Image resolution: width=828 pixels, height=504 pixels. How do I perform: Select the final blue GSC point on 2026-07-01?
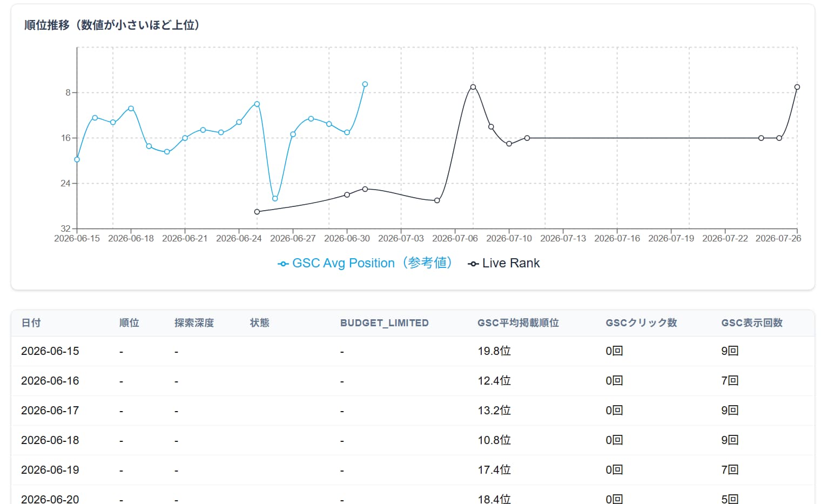click(365, 84)
